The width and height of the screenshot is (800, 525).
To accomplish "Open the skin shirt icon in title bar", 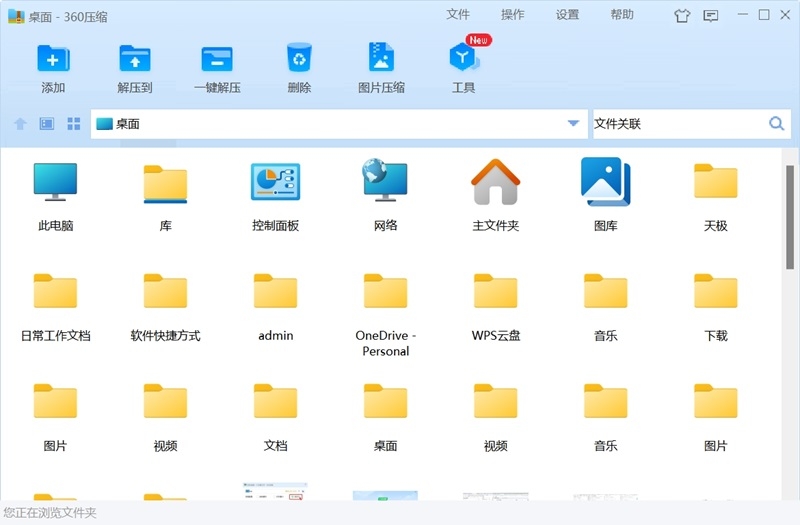I will [682, 16].
